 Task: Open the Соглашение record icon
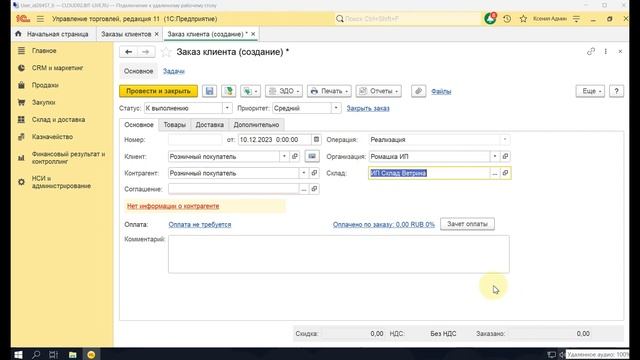pyautogui.click(x=314, y=189)
